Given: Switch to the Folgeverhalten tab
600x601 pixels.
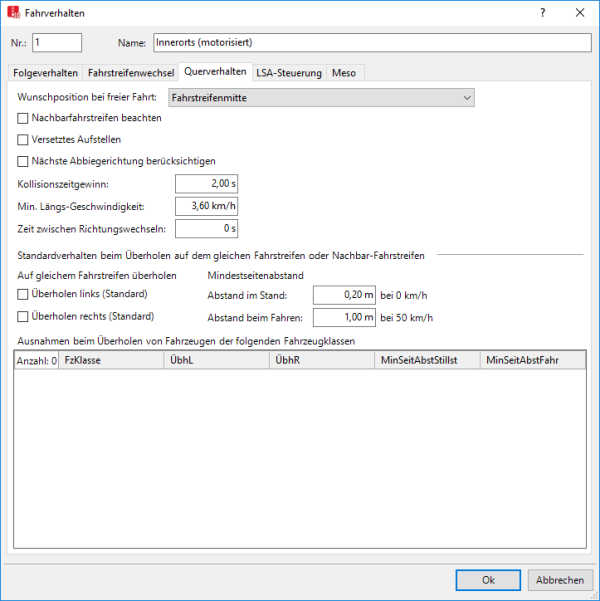Looking at the screenshot, I should (45, 73).
